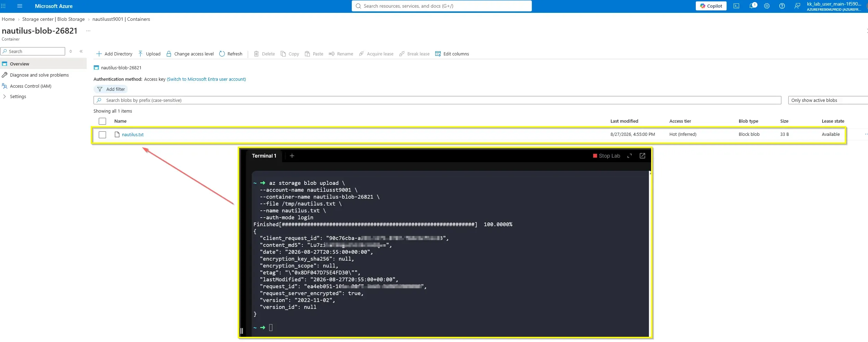Open the nautilus.txt blob

click(x=133, y=134)
